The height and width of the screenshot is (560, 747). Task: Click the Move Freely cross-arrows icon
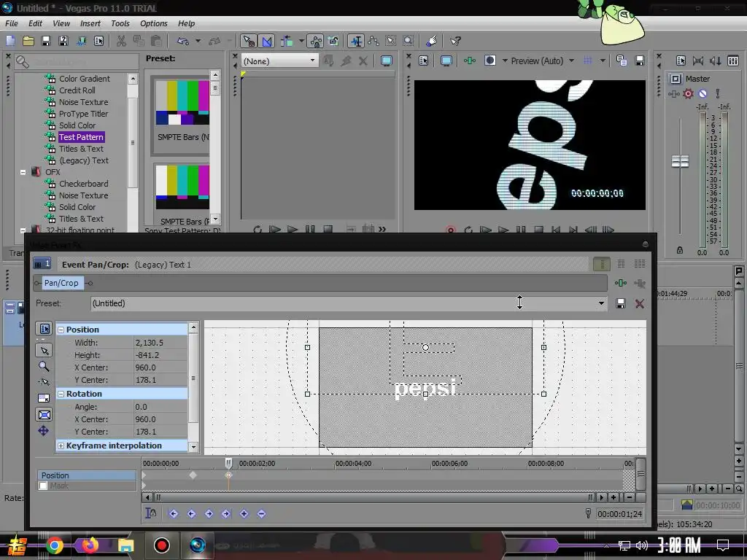[43, 431]
